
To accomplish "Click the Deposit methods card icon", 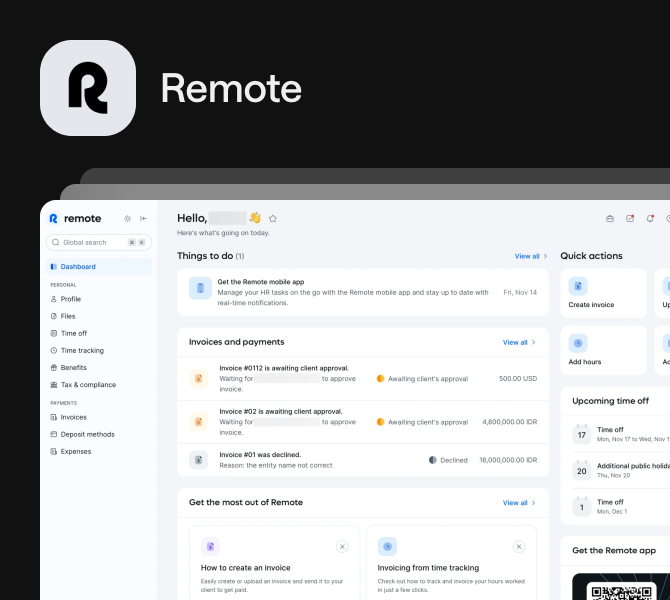I will [x=54, y=434].
